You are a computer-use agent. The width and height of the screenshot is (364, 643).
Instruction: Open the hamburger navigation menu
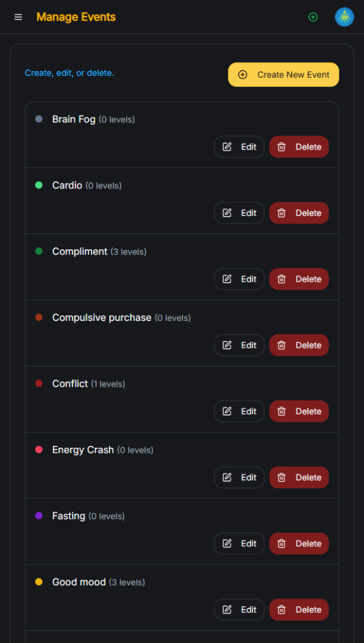click(x=18, y=17)
